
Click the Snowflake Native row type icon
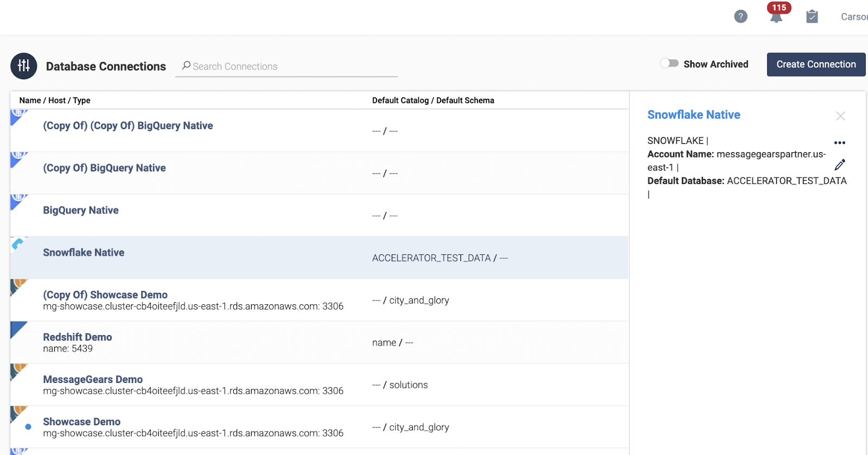pyautogui.click(x=18, y=244)
